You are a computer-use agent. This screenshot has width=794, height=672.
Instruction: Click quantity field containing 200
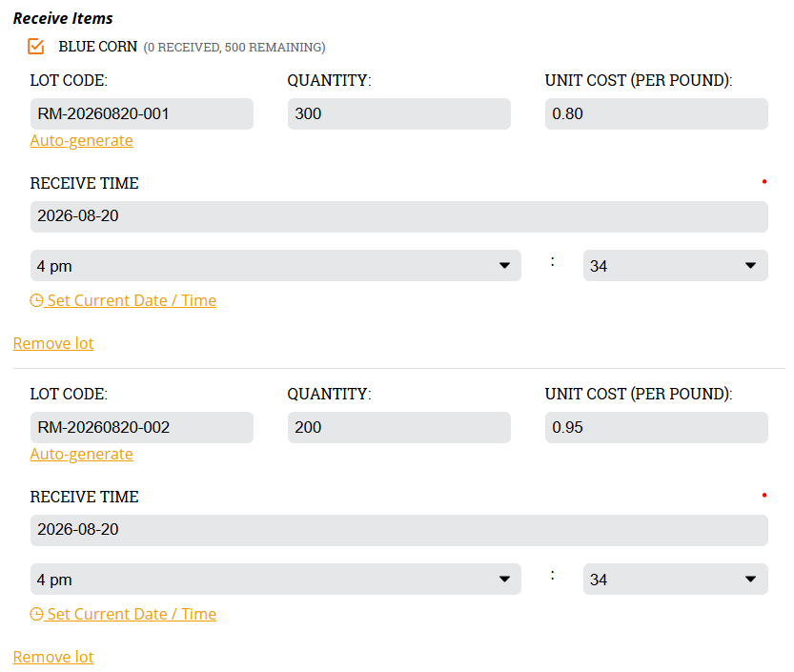click(399, 427)
